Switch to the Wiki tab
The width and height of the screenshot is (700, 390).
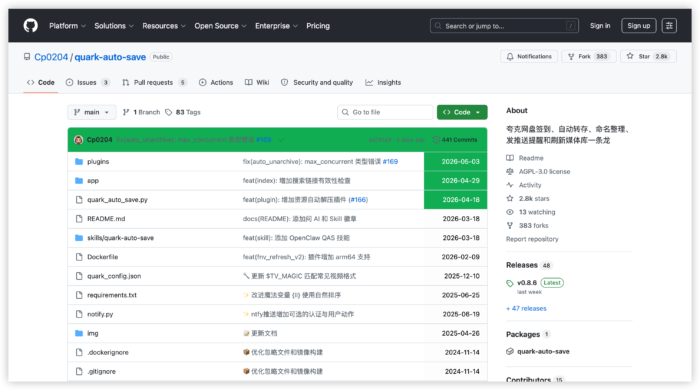coord(257,83)
